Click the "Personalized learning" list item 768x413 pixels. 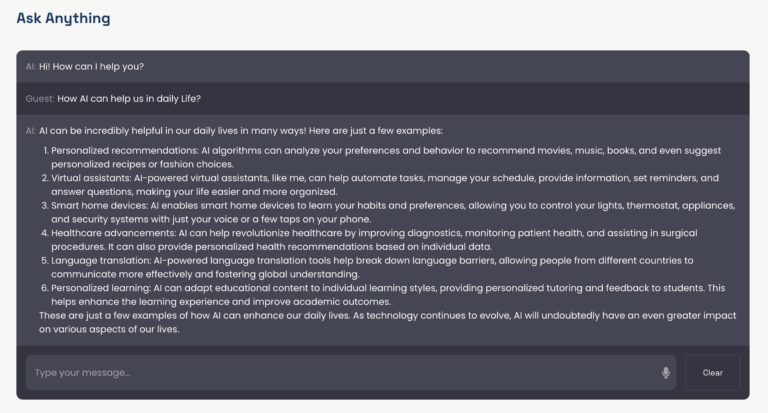380,288
